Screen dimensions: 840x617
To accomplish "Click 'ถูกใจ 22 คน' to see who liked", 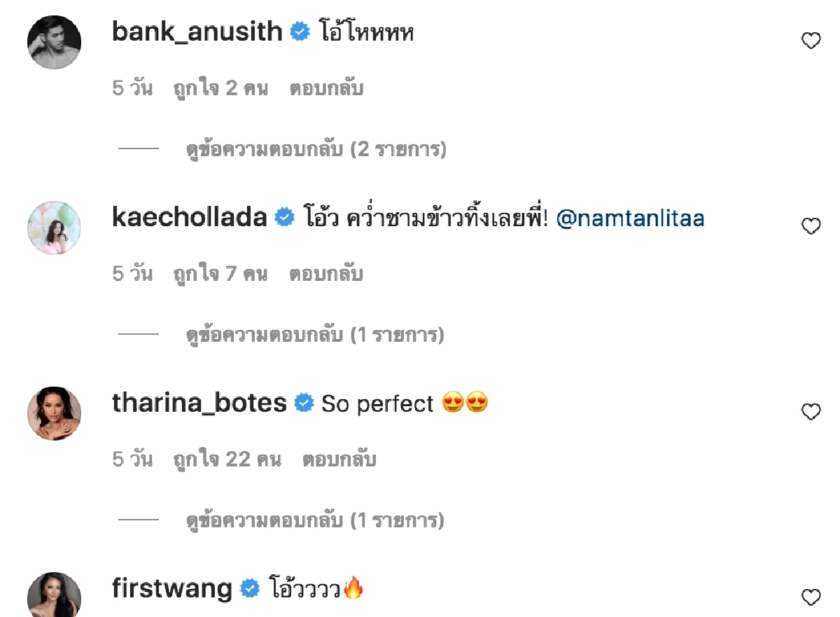I will [x=227, y=459].
